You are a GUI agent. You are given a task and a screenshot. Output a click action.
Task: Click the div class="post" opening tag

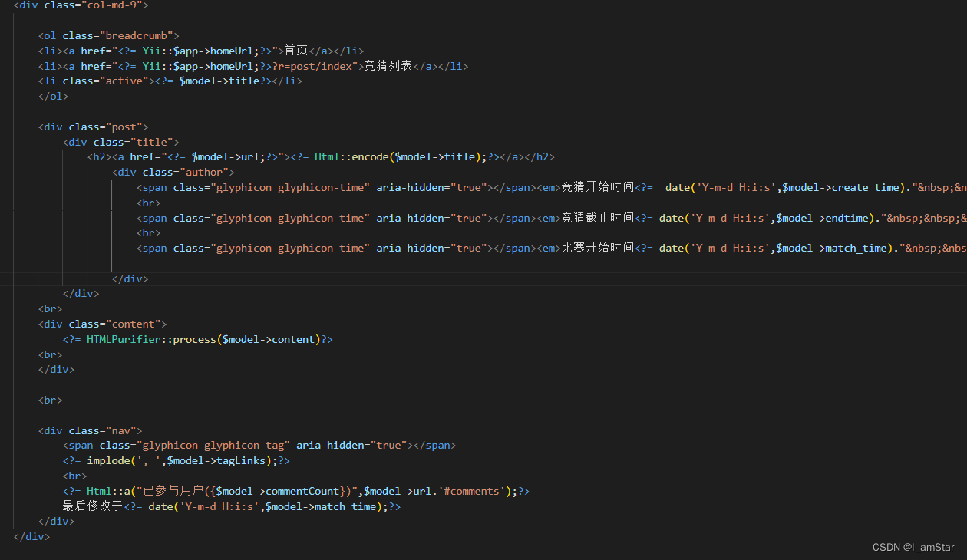tap(94, 127)
